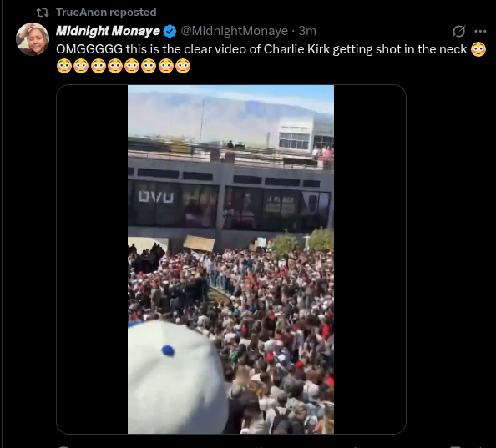Click the tweet text about Charlie Kirk

(261, 49)
